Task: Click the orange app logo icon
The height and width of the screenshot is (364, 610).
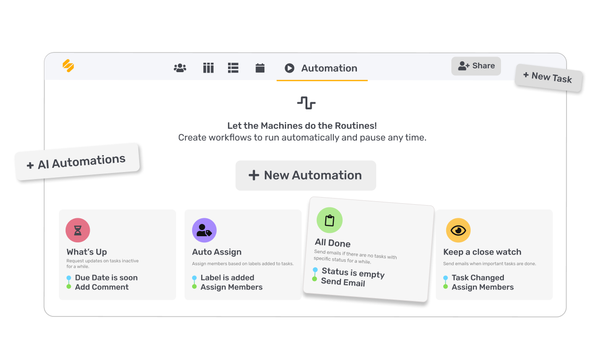Action: pos(68,66)
